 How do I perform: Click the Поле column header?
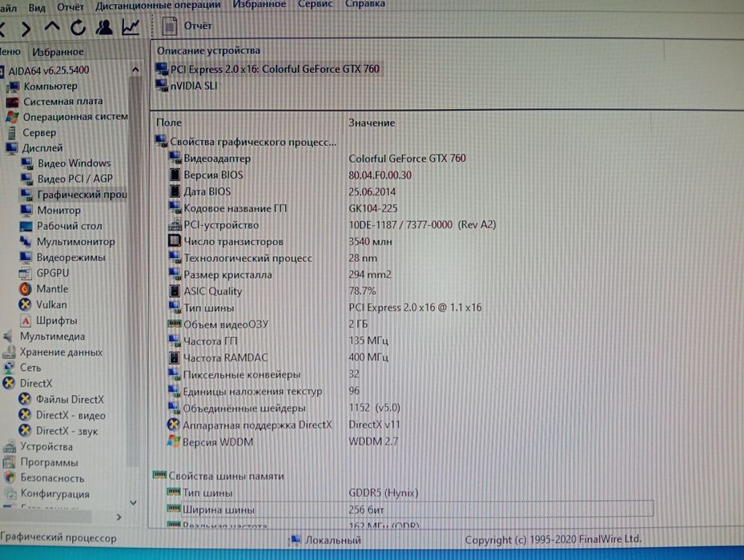(169, 123)
